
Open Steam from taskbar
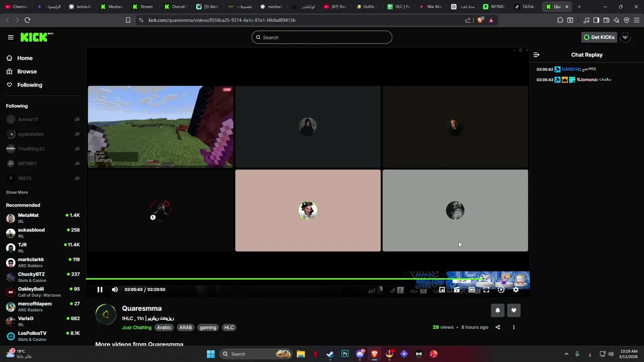click(330, 354)
